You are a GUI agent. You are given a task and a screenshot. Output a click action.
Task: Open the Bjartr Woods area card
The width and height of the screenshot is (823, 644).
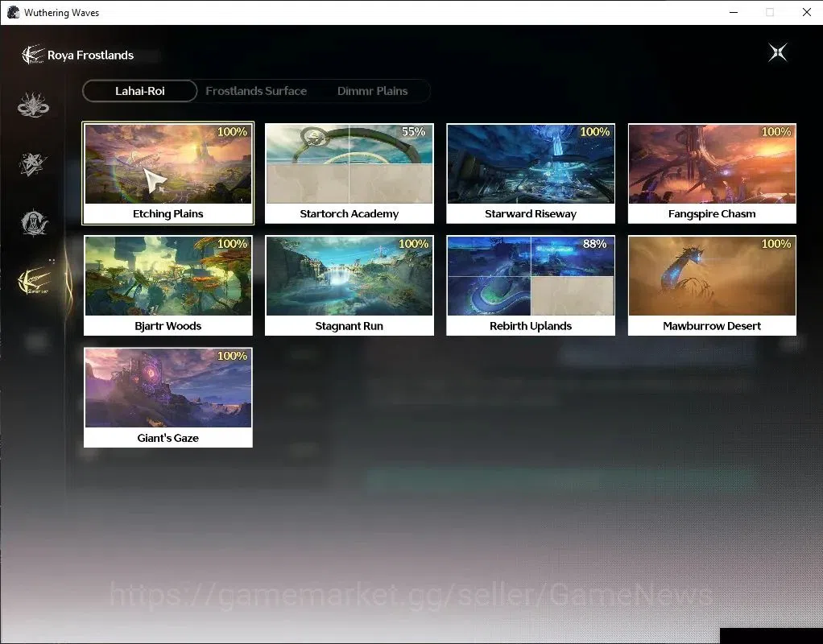[x=168, y=286]
